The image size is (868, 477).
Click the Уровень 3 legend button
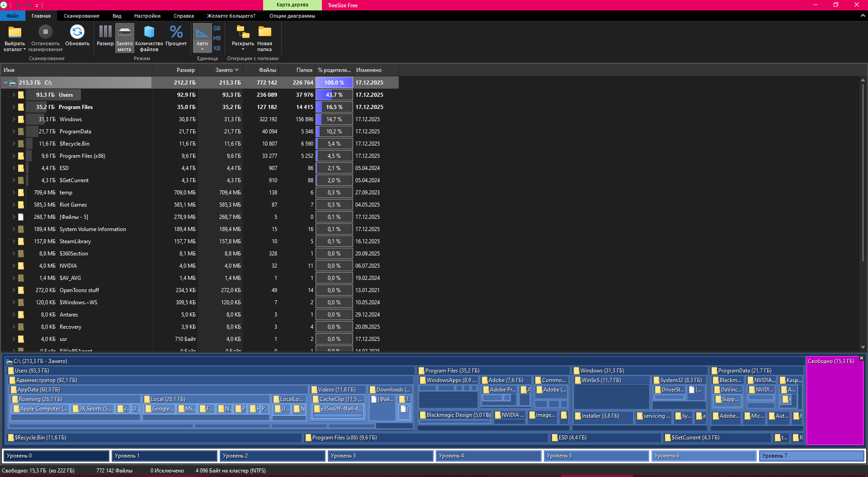(380, 456)
